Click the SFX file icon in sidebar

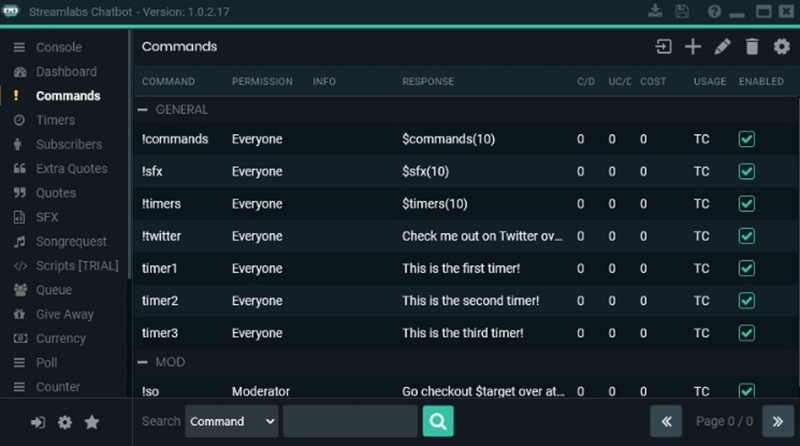19,217
